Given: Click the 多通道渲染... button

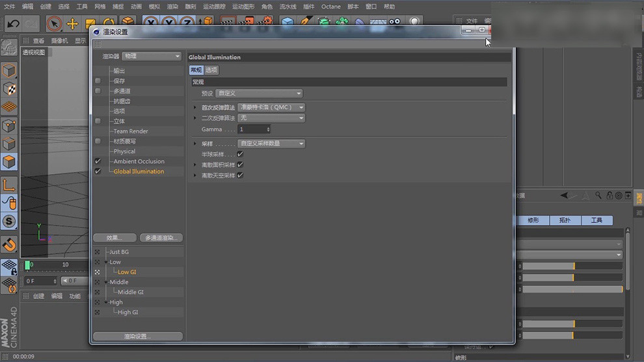Looking at the screenshot, I should (x=161, y=238).
